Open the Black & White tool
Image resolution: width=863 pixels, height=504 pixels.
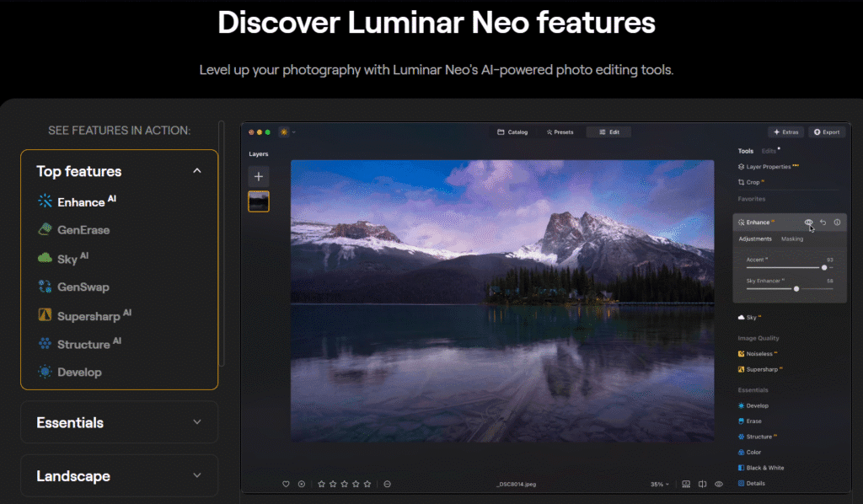[x=761, y=468]
